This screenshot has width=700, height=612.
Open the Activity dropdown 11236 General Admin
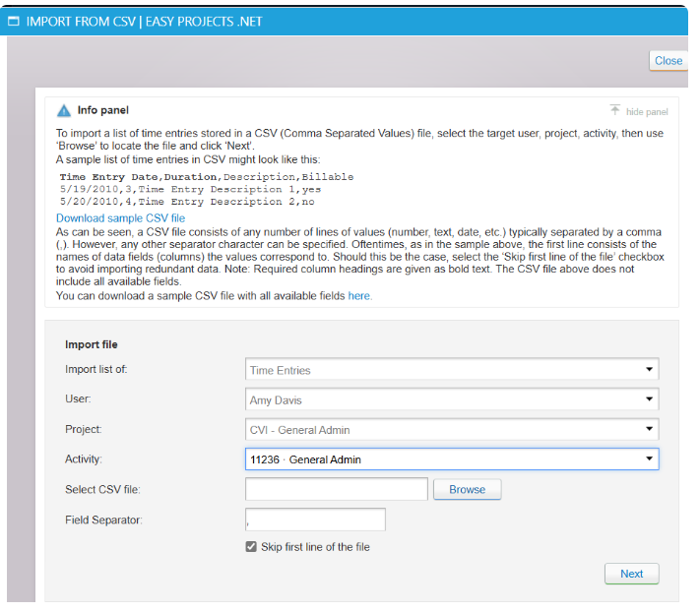[x=452, y=459]
